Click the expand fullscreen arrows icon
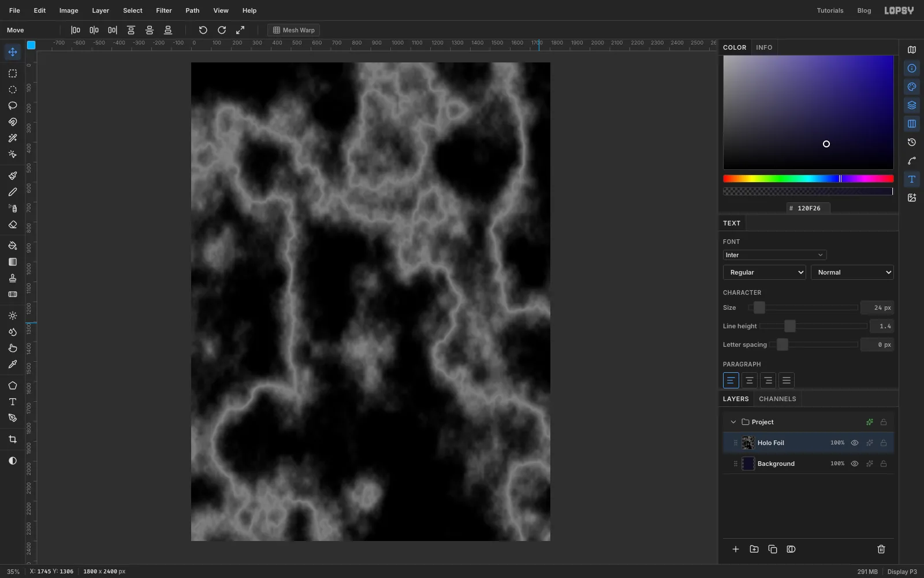The height and width of the screenshot is (578, 924). 240,30
